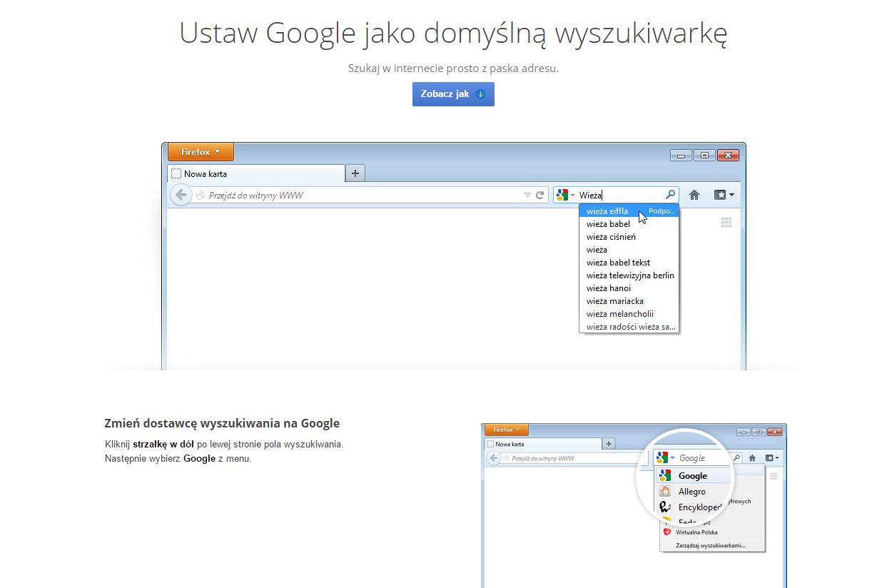Open the orange Firefox menu in large mockup
Viewport: 882px width, 588px height.
pyautogui.click(x=201, y=152)
